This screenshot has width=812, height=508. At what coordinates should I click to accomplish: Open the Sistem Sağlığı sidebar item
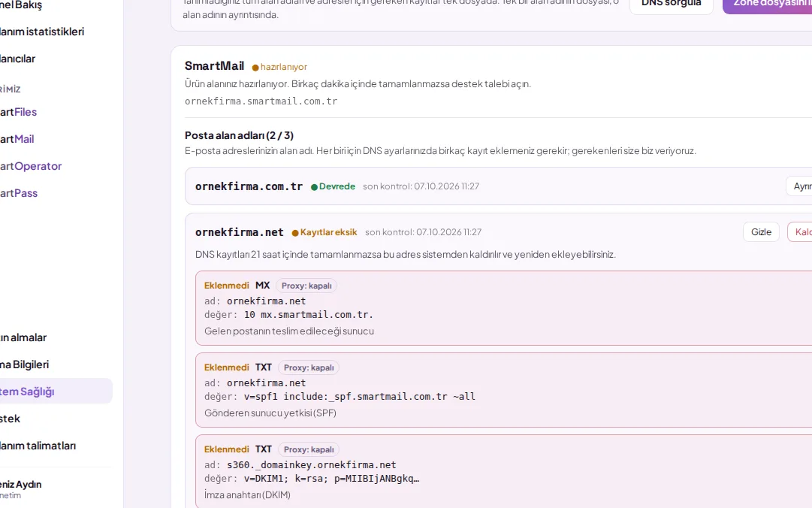click(26, 392)
